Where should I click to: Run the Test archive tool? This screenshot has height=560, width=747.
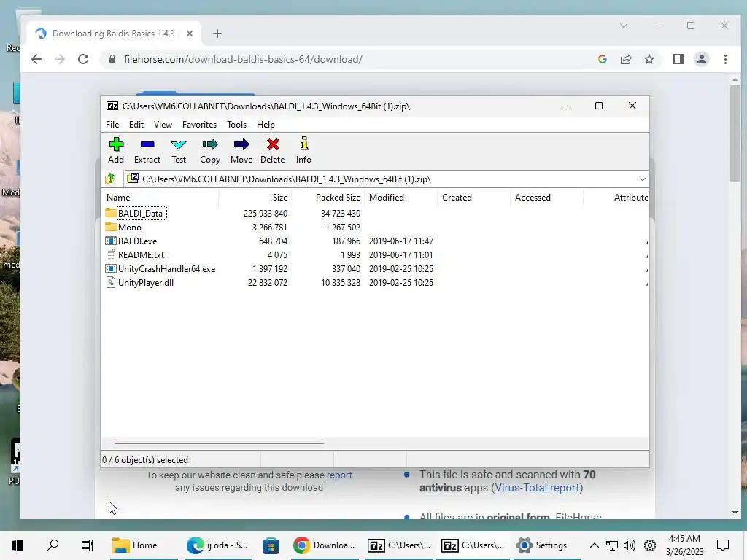[179, 144]
